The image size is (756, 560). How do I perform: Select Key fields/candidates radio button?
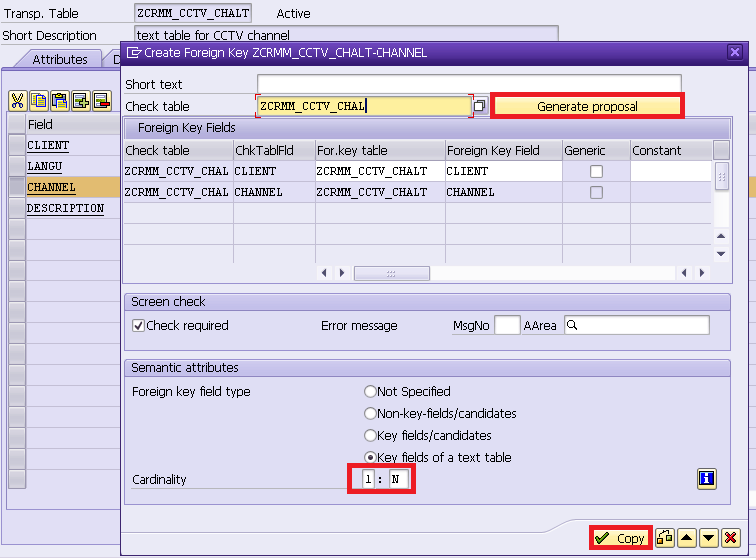370,435
